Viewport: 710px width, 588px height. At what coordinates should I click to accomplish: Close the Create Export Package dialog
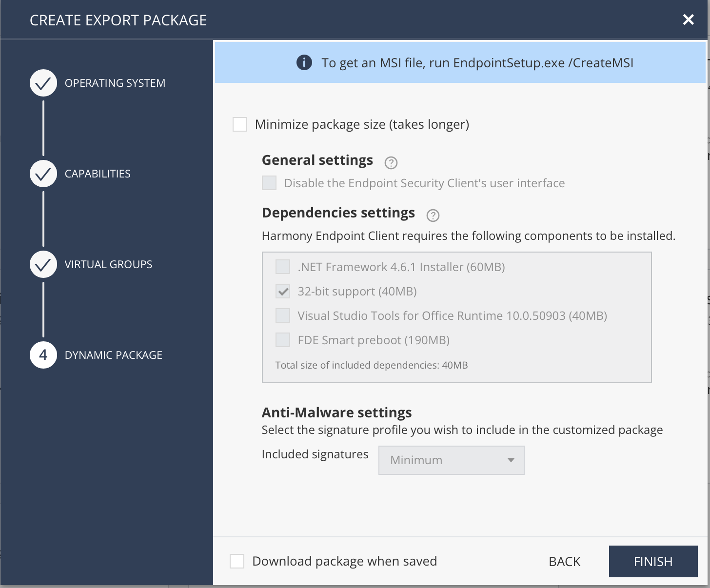[688, 20]
